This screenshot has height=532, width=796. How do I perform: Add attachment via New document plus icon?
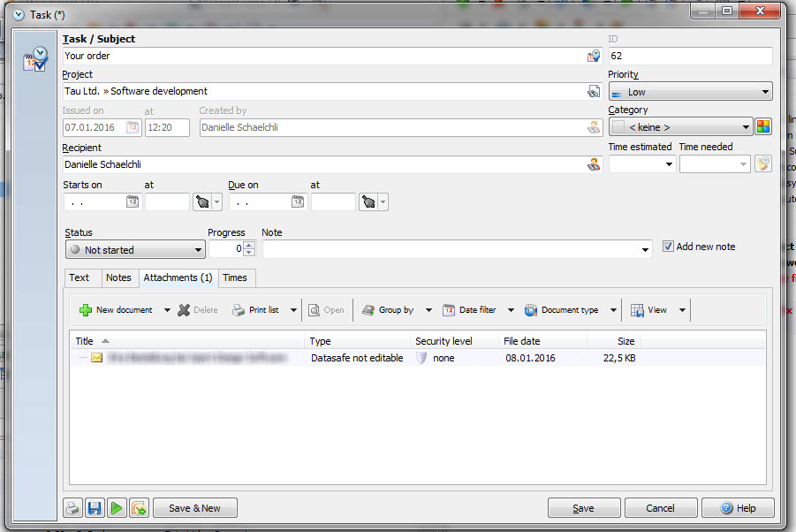[84, 309]
